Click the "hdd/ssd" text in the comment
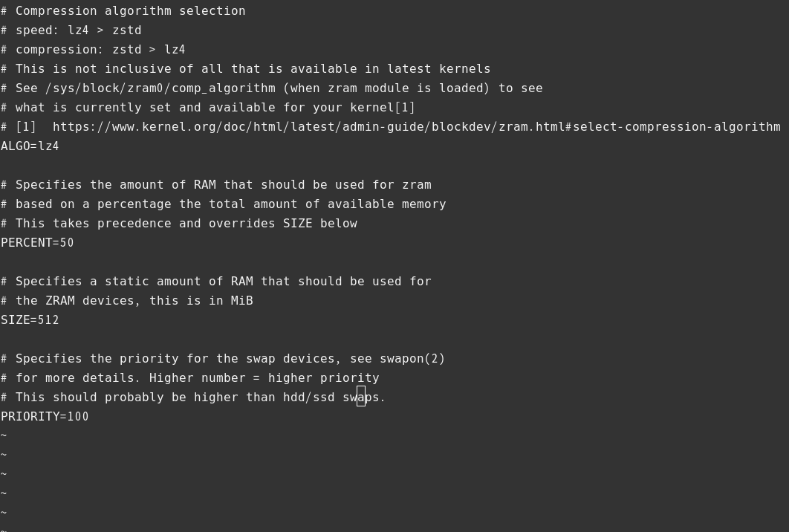This screenshot has width=789, height=532. point(308,398)
